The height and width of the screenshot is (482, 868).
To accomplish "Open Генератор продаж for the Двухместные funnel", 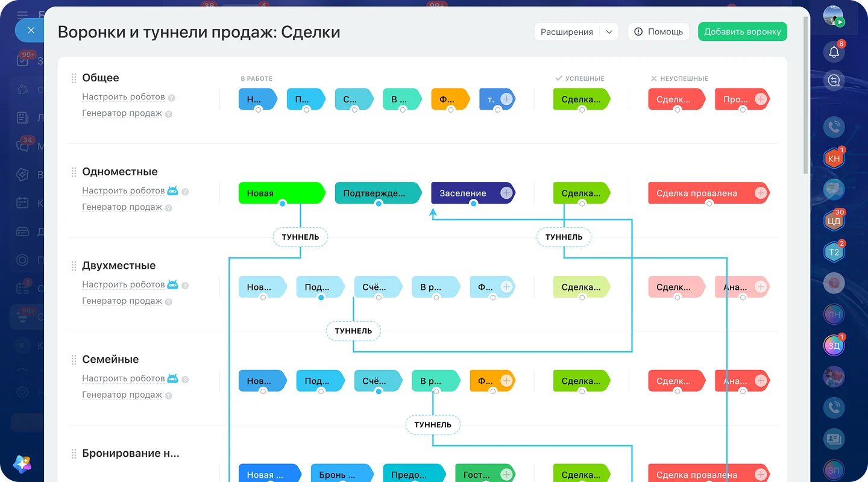I will click(x=122, y=301).
